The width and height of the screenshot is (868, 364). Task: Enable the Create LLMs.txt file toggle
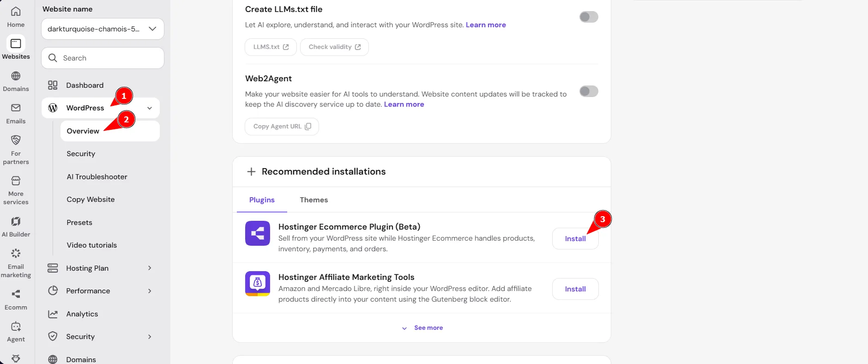(589, 17)
